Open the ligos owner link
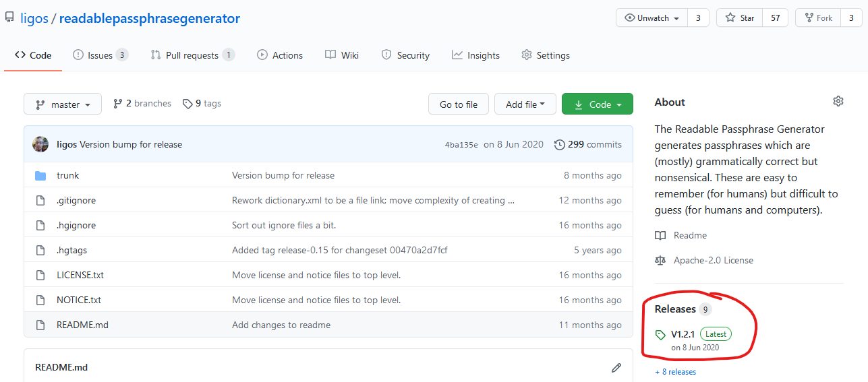Image resolution: width=868 pixels, height=382 pixels. [34, 18]
